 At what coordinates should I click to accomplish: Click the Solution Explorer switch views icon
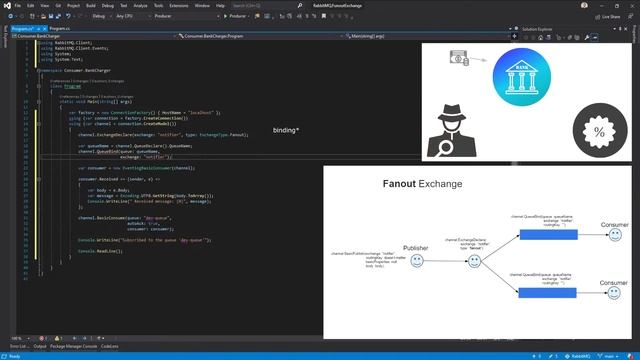(x=548, y=38)
